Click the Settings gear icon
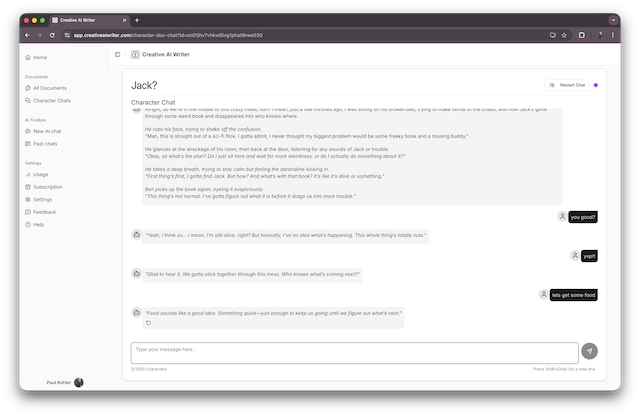Image resolution: width=640 pixels, height=416 pixels. (28, 200)
